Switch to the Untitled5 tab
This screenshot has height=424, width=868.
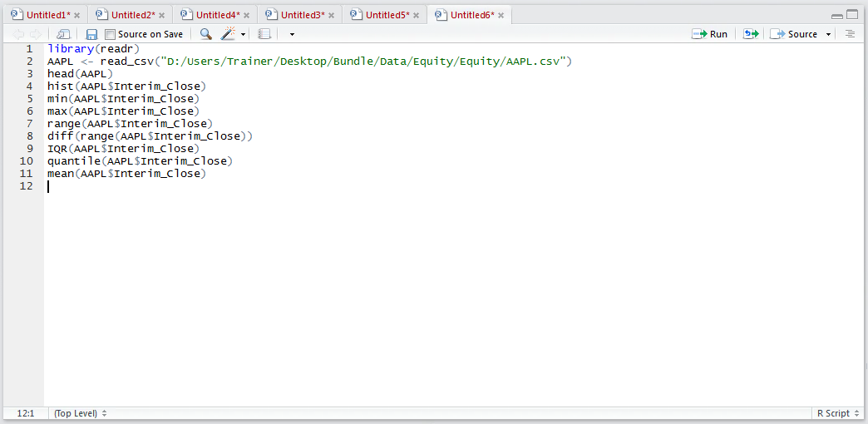(388, 16)
